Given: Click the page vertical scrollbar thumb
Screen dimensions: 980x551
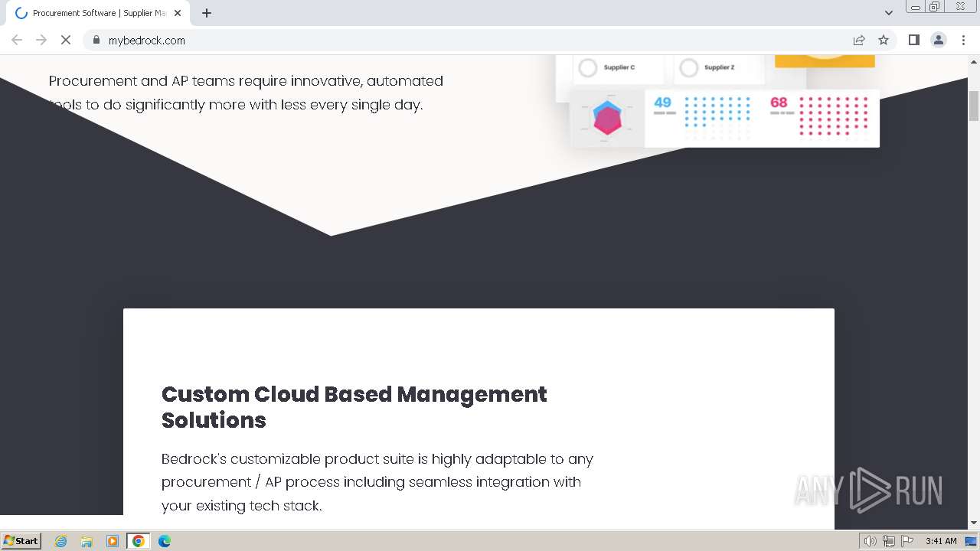Looking at the screenshot, I should tap(974, 105).
